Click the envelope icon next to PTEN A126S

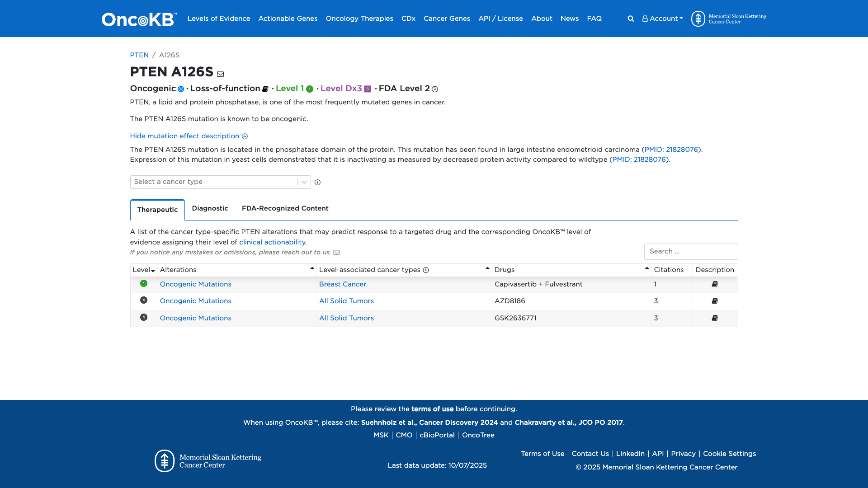tap(220, 74)
